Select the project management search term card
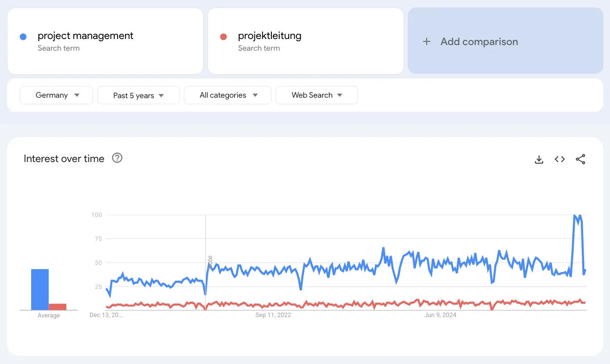This screenshot has width=610, height=364. (x=105, y=41)
